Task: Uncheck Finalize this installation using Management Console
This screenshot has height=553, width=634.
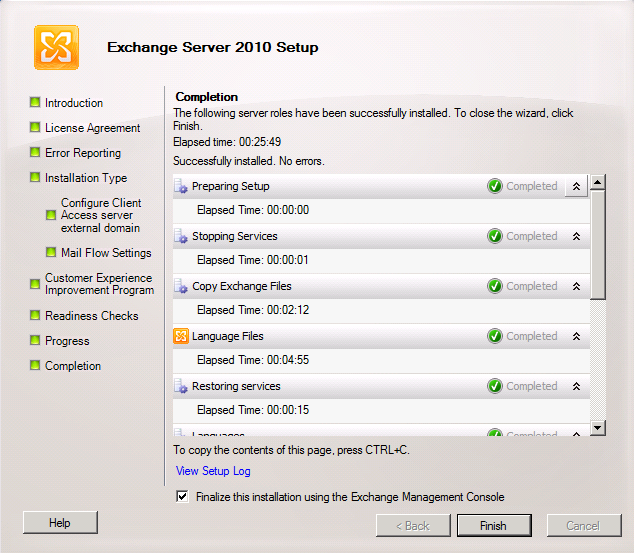Action: 182,496
